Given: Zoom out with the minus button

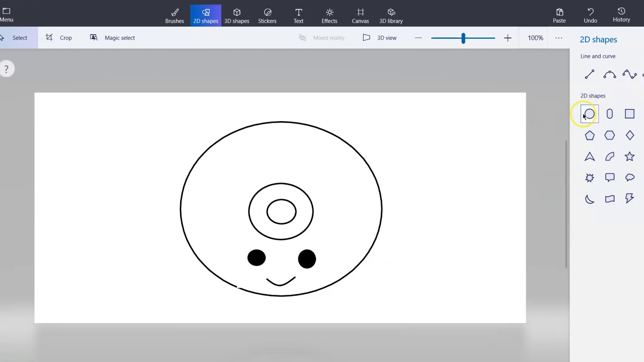Looking at the screenshot, I should [418, 38].
